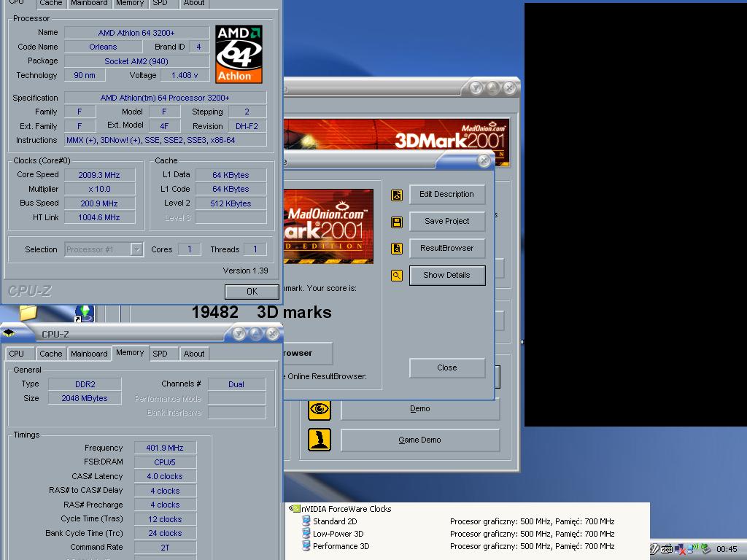Click the Bus Speed 200.9 MHz value

coord(99,203)
